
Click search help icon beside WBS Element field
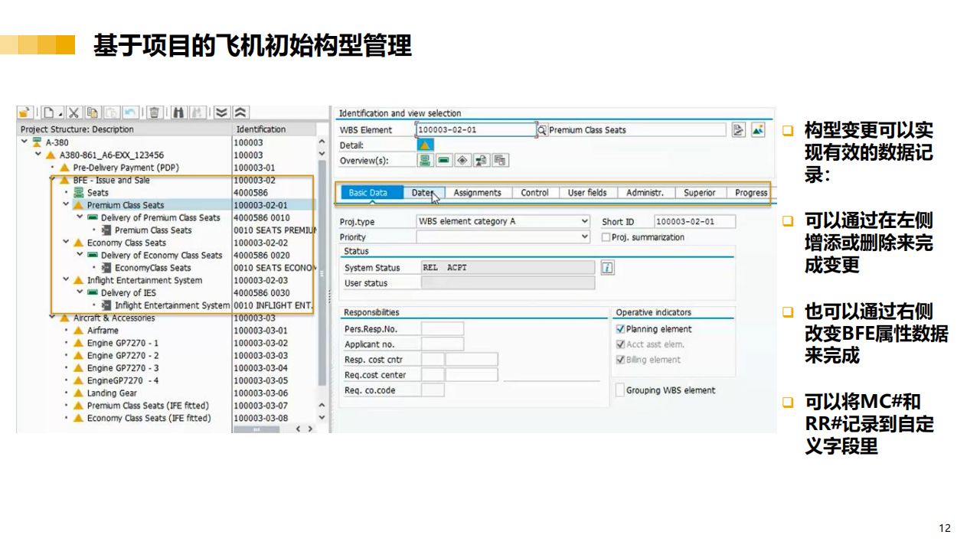click(542, 130)
